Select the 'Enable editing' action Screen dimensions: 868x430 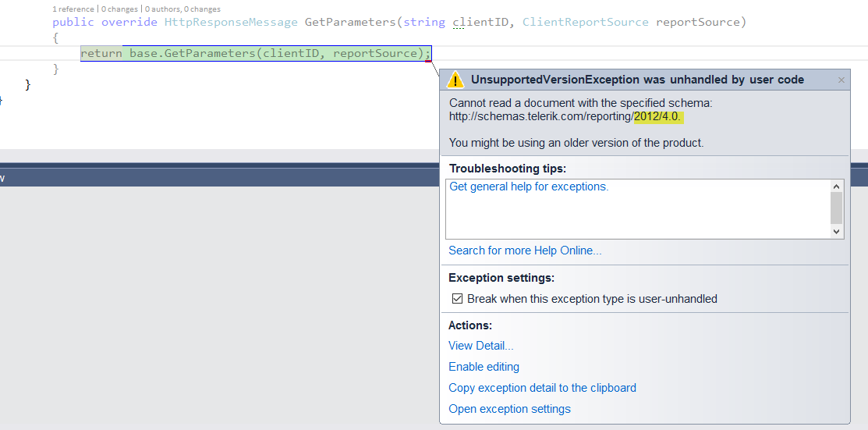click(484, 367)
